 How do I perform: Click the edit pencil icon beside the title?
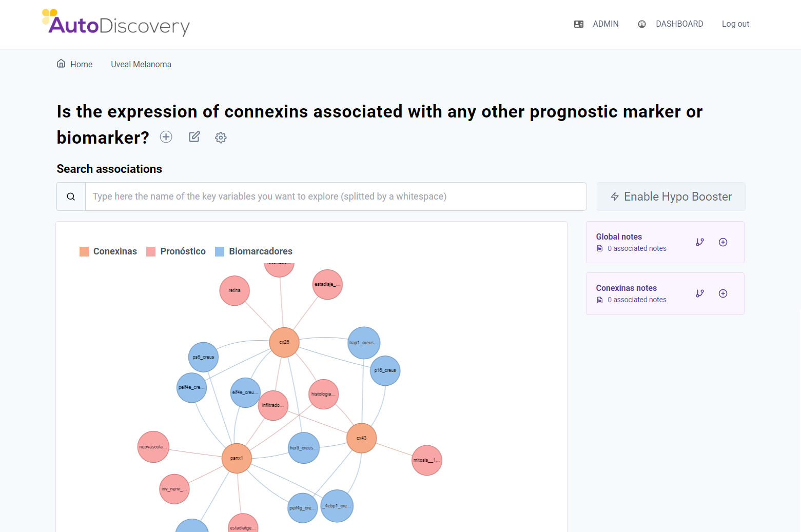[x=194, y=137]
